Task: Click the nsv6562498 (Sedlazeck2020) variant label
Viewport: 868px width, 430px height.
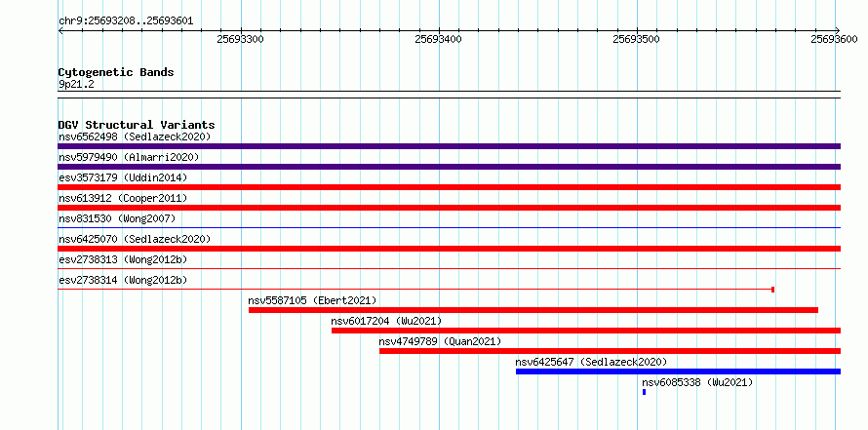Action: (135, 137)
